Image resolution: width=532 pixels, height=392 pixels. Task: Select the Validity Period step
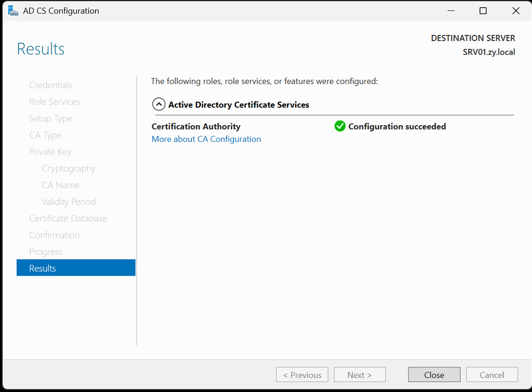[x=68, y=202]
